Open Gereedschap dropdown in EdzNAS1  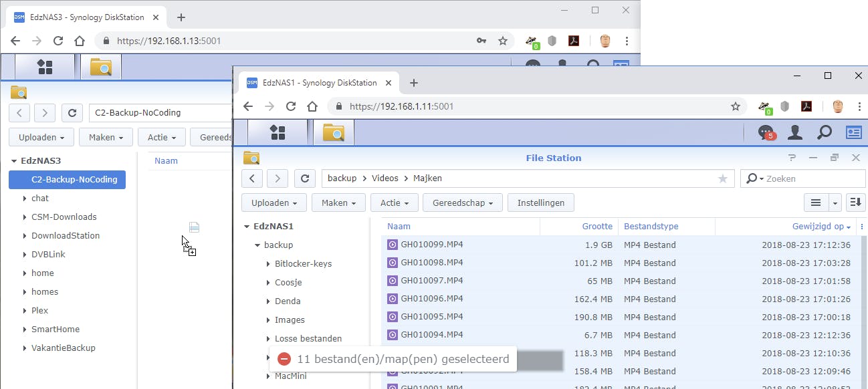click(x=463, y=203)
